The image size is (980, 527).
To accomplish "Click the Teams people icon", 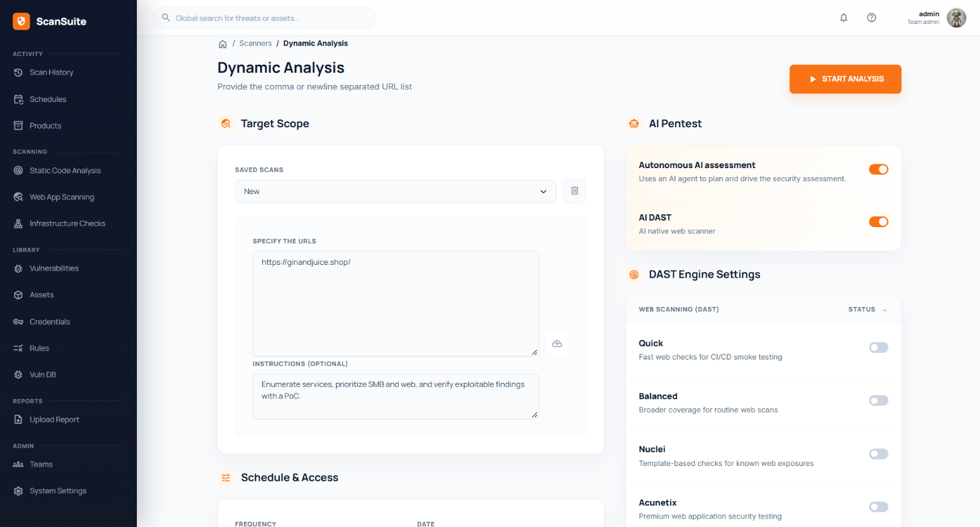I will pyautogui.click(x=18, y=465).
